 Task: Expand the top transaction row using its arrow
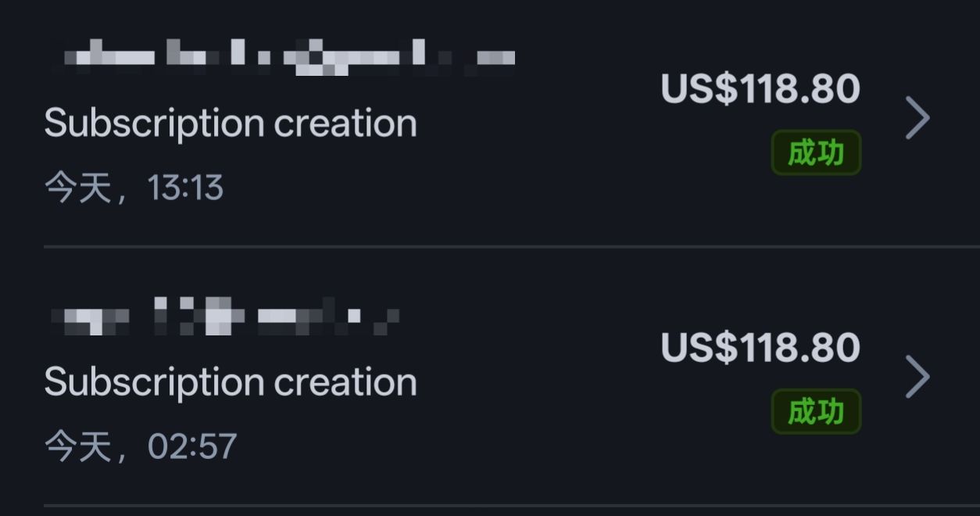pyautogui.click(x=917, y=118)
